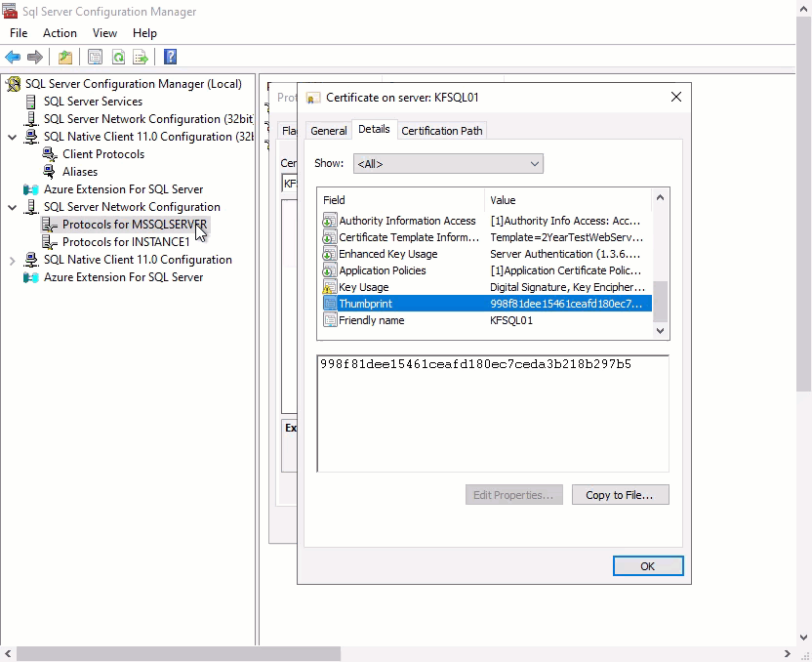The image size is (812, 662).
Task: Click the Key Usage warning icon
Action: pyautogui.click(x=329, y=287)
